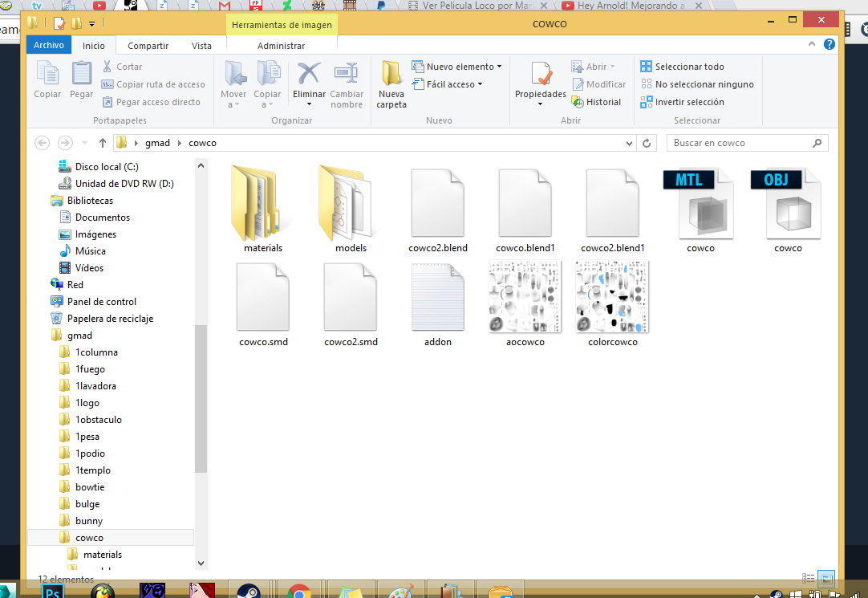Select the cowco2.blend file

tap(438, 210)
